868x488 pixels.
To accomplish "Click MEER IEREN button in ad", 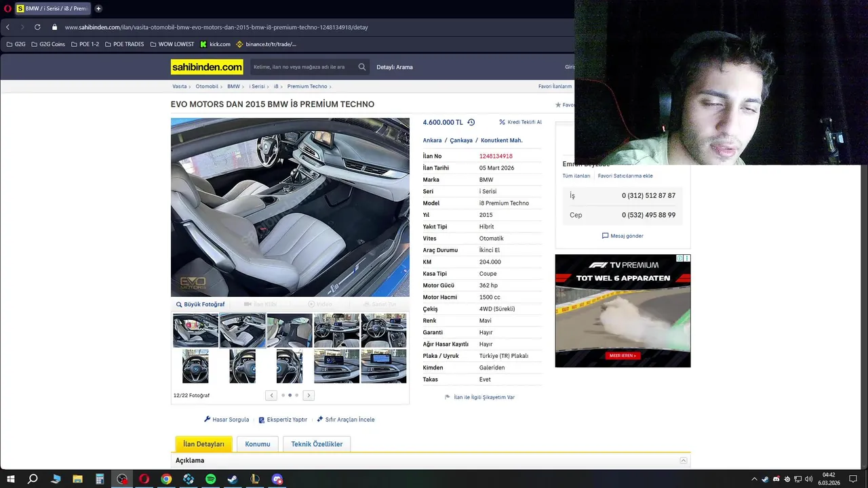I will tap(623, 355).
